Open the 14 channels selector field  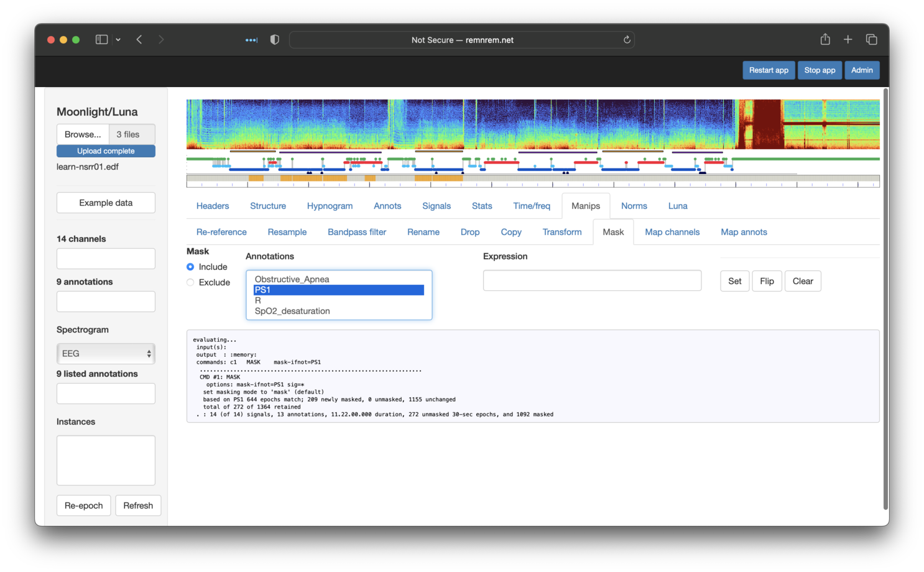[106, 259]
